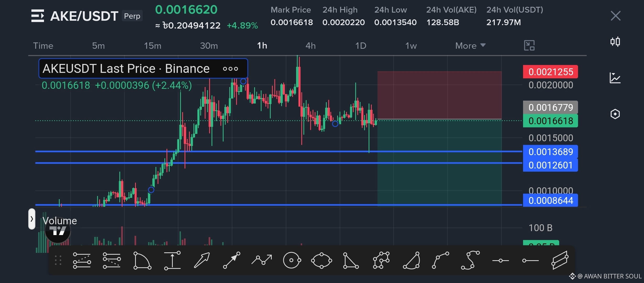Select the ellipse drawing tool
644x283 pixels.
pos(321,260)
